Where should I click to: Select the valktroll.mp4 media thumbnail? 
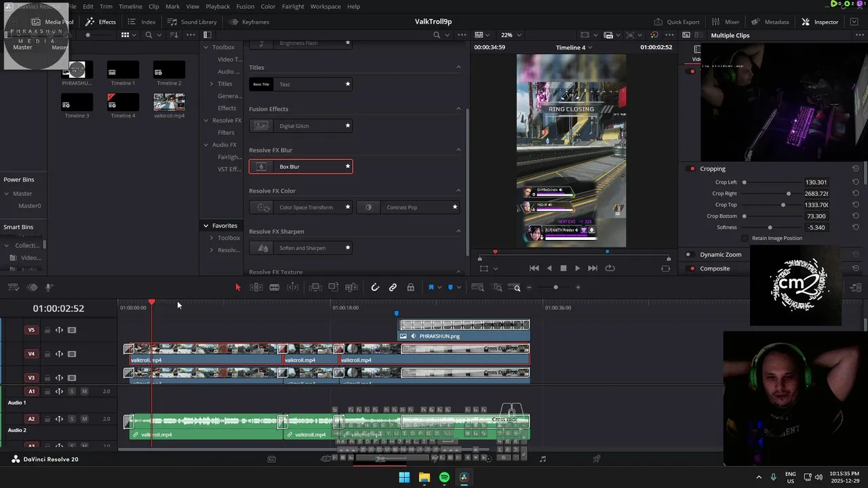[169, 102]
